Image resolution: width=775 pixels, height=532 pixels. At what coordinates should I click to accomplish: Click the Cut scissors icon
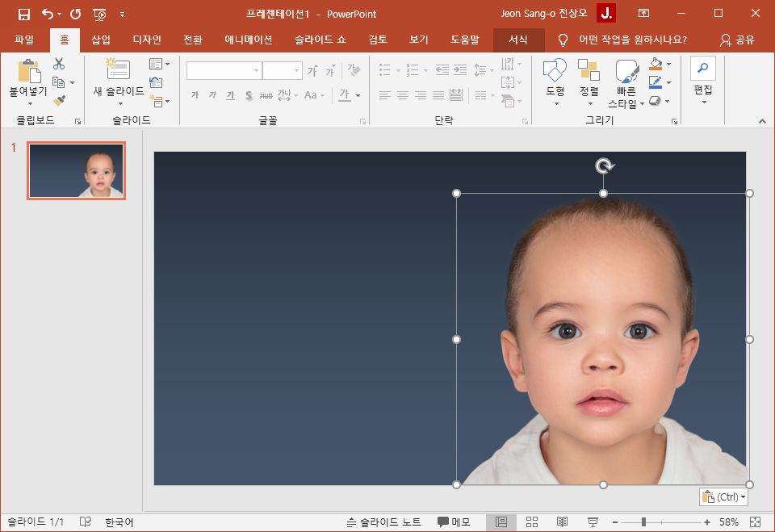[59, 63]
